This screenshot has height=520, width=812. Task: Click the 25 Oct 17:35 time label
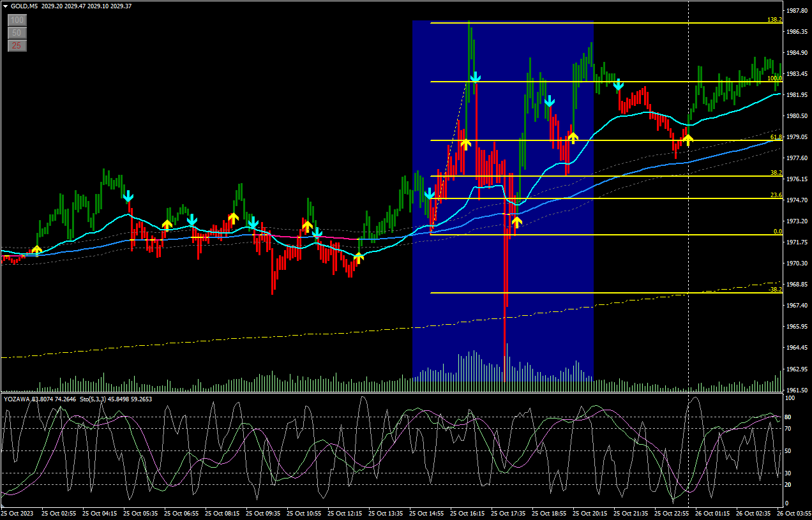pos(507,513)
